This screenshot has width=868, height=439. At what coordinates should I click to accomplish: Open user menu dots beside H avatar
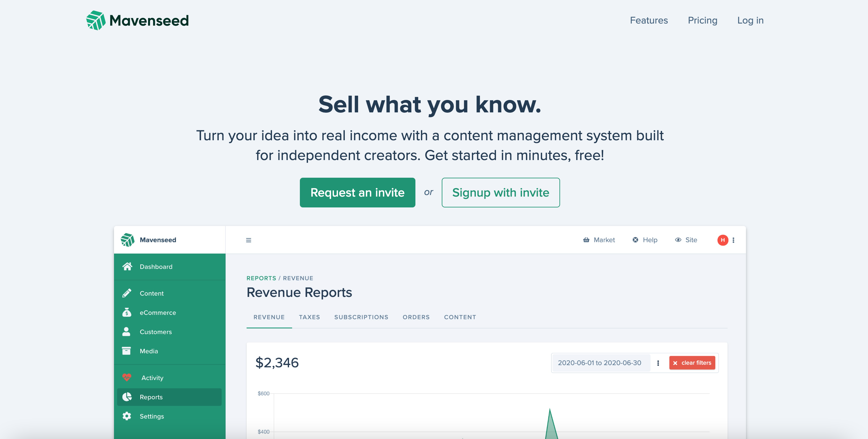pos(733,240)
